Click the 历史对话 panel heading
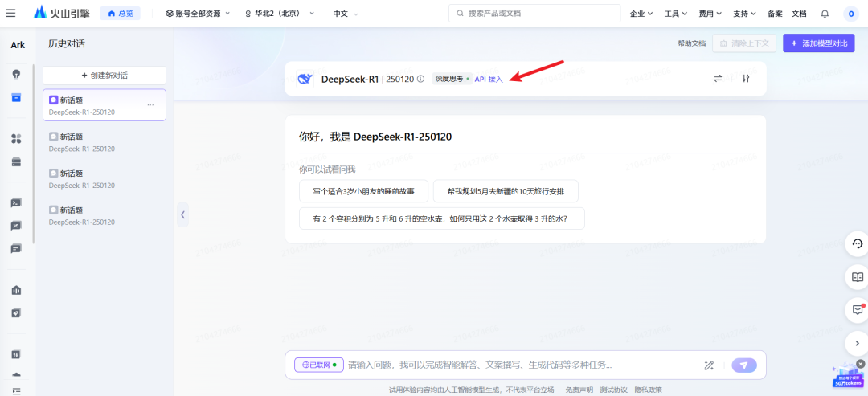The height and width of the screenshot is (396, 868). click(x=67, y=43)
